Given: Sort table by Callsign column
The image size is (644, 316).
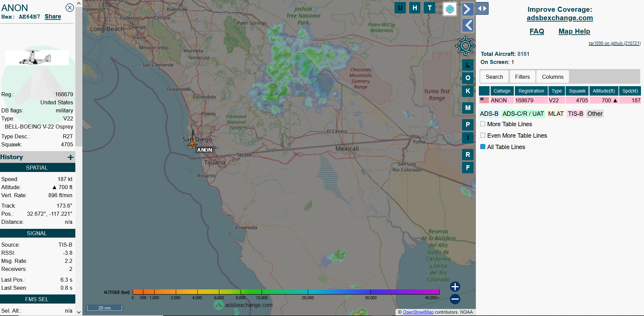Looking at the screenshot, I should (502, 91).
